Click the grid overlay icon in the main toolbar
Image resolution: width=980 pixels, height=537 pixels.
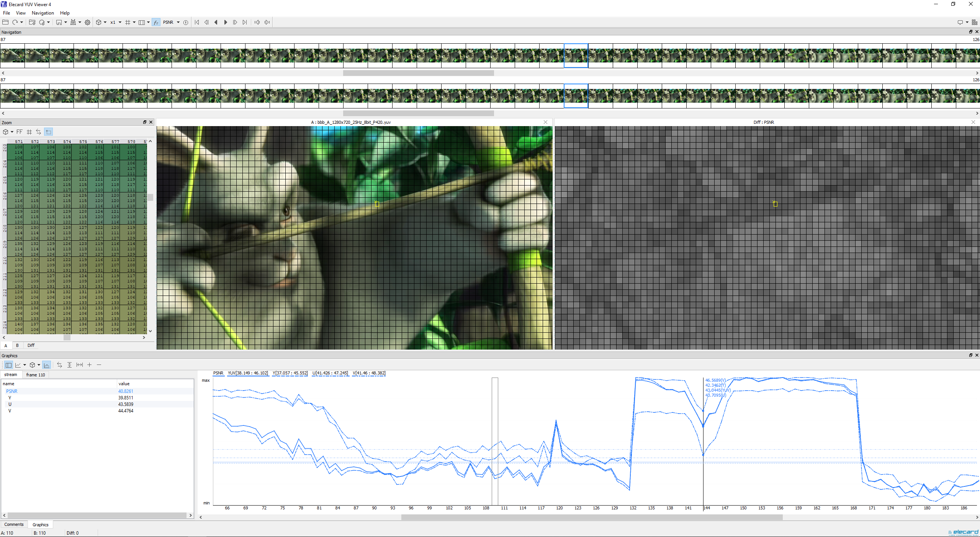[x=128, y=22]
